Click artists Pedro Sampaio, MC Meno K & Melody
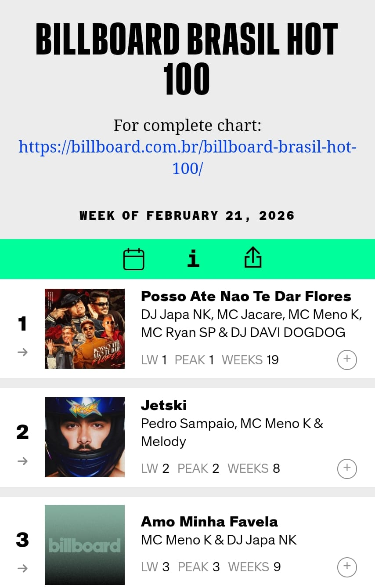This screenshot has height=588, width=375. (x=232, y=432)
